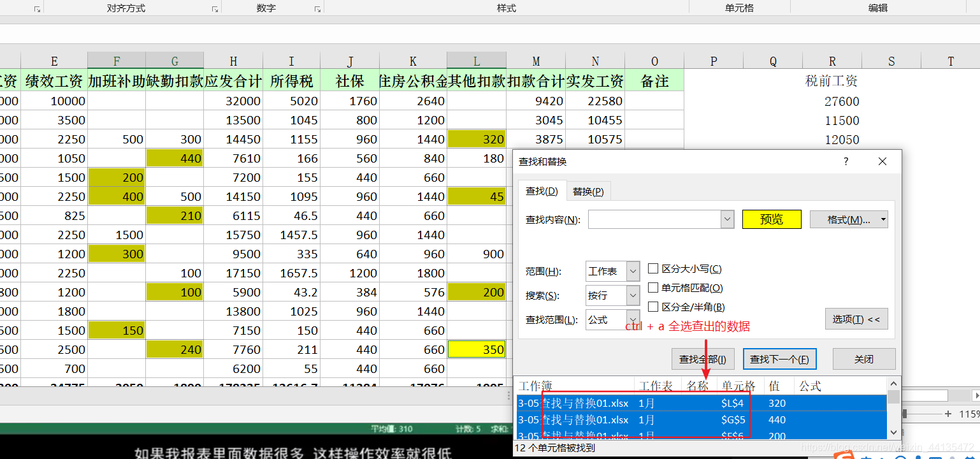Click the cell showing 22580
980x459 pixels.
[x=595, y=101]
